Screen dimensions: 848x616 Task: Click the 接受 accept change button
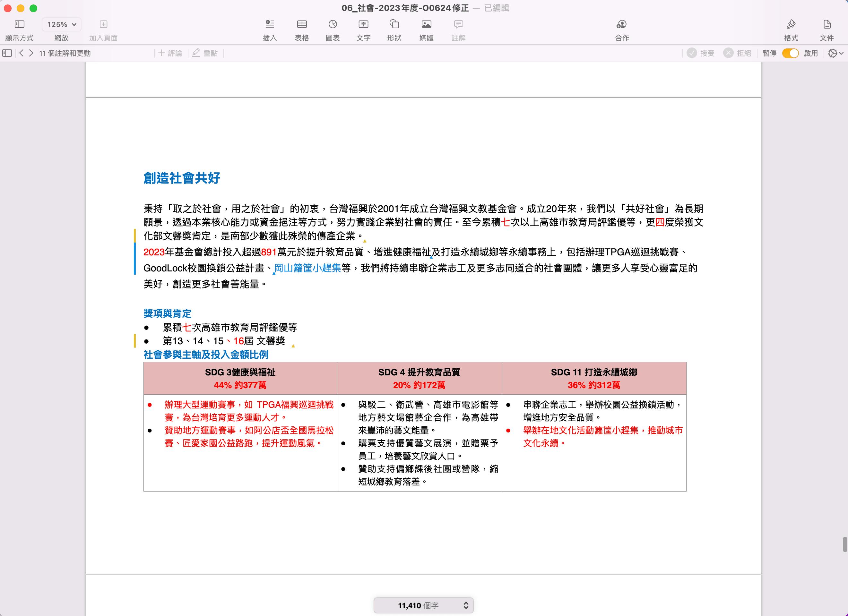(701, 53)
